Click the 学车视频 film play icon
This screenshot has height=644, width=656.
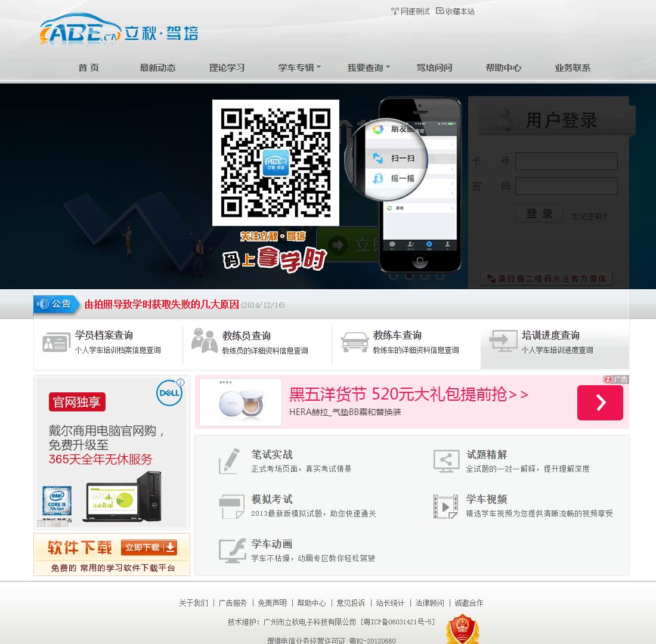[x=445, y=506]
